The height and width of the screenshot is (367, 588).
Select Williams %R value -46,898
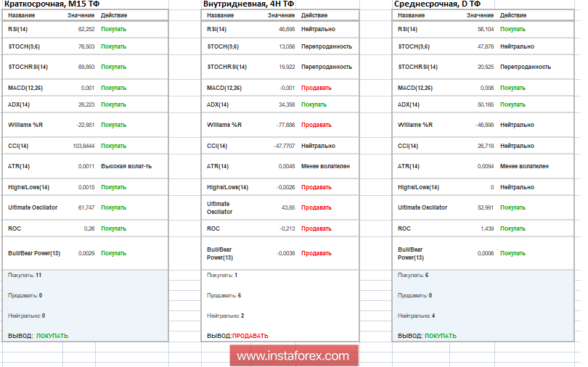[x=484, y=125]
